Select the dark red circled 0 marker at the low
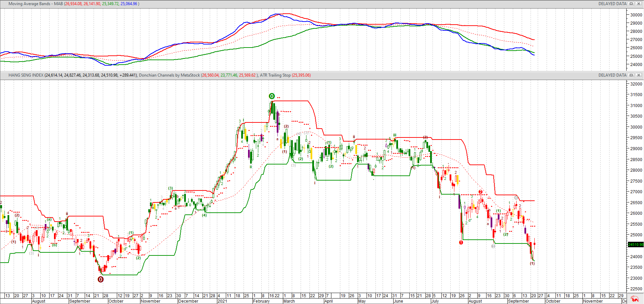Image resolution: width=644 pixels, height=304 pixels. coord(100,279)
